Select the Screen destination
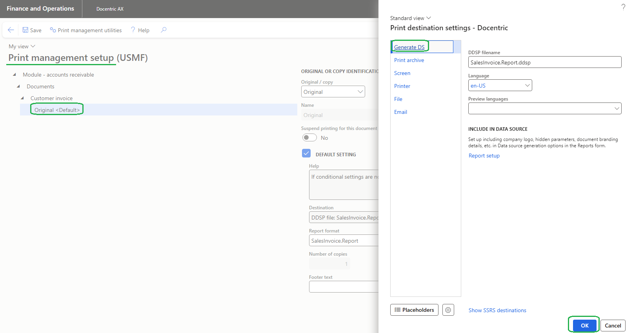The height and width of the screenshot is (333, 644). pos(402,73)
